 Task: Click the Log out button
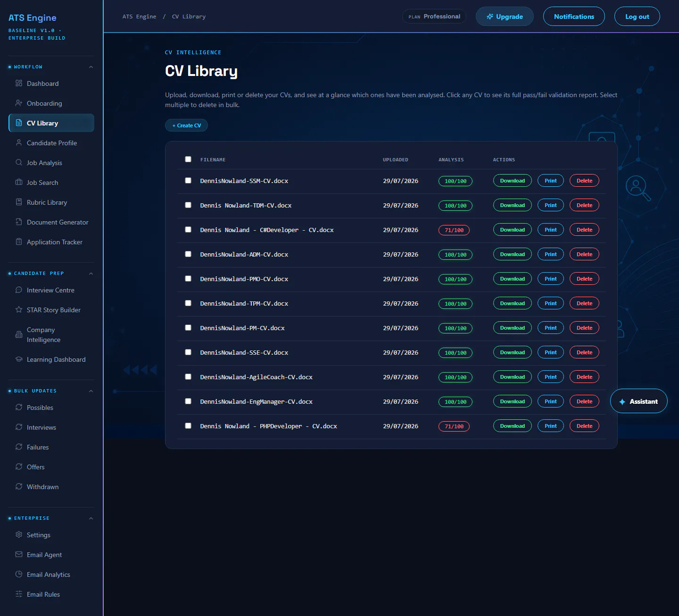[x=637, y=17]
